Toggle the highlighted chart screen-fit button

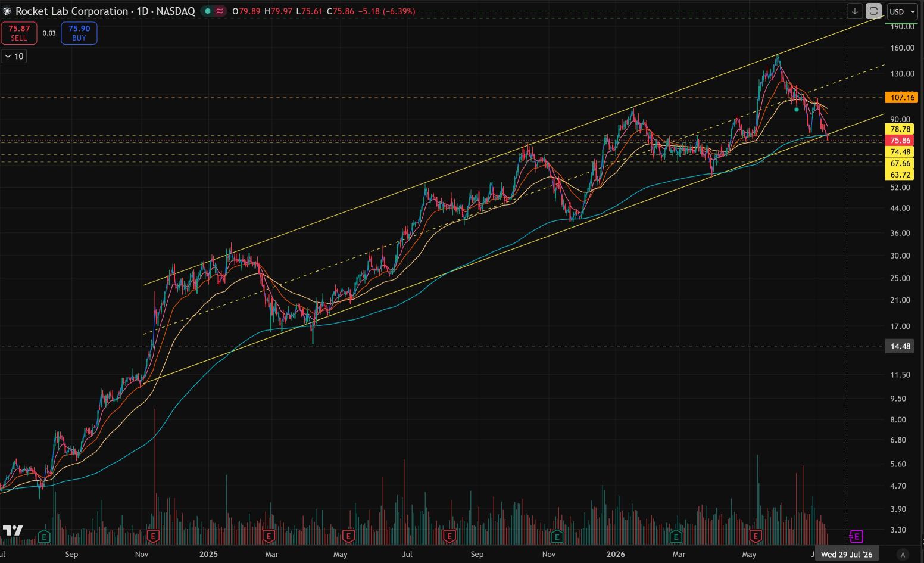point(873,11)
